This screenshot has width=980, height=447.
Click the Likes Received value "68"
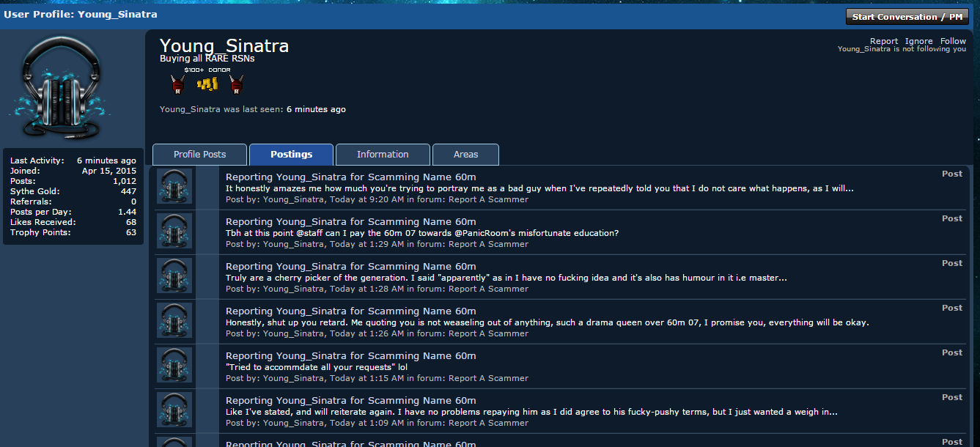(131, 222)
